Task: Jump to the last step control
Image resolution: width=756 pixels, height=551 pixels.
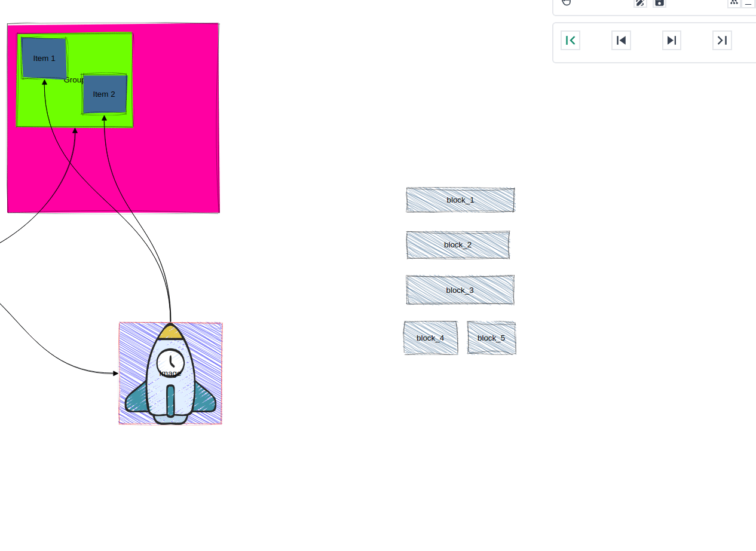Action: pos(722,40)
